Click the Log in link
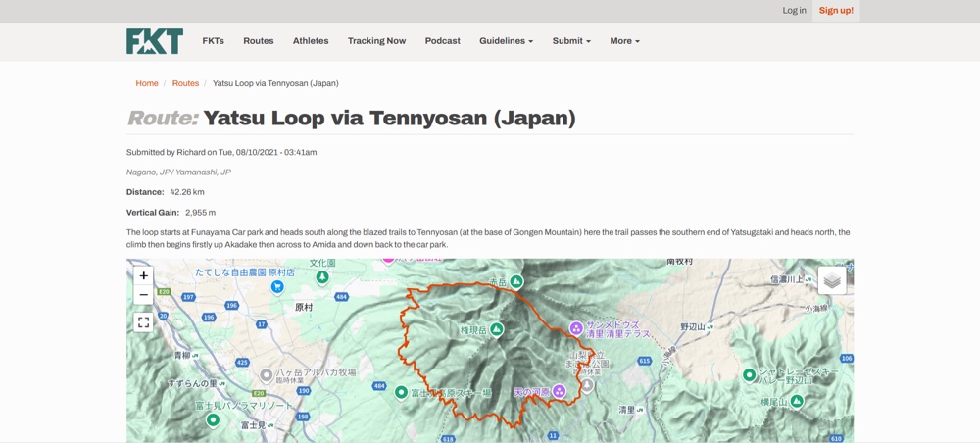 pyautogui.click(x=795, y=11)
